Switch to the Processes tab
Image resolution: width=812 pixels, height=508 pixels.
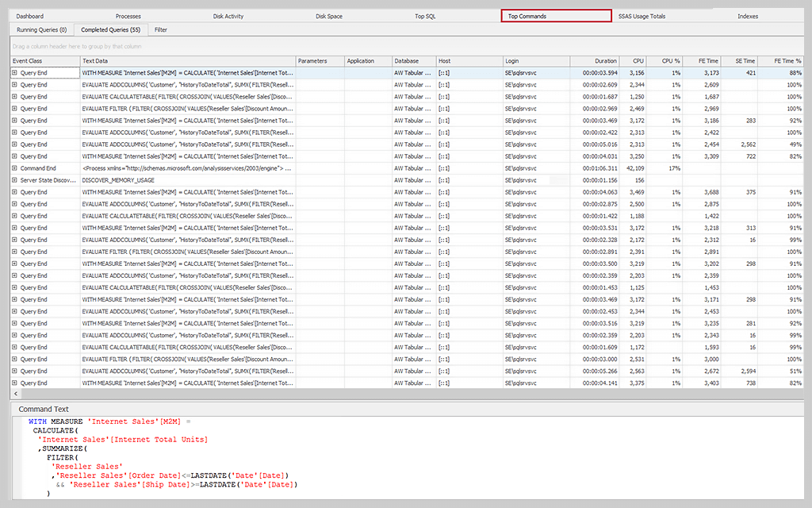coord(128,16)
